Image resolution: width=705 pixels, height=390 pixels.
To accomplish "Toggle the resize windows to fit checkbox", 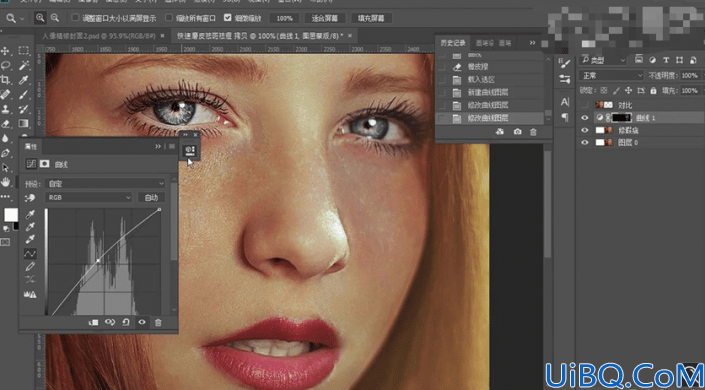I will coord(76,18).
